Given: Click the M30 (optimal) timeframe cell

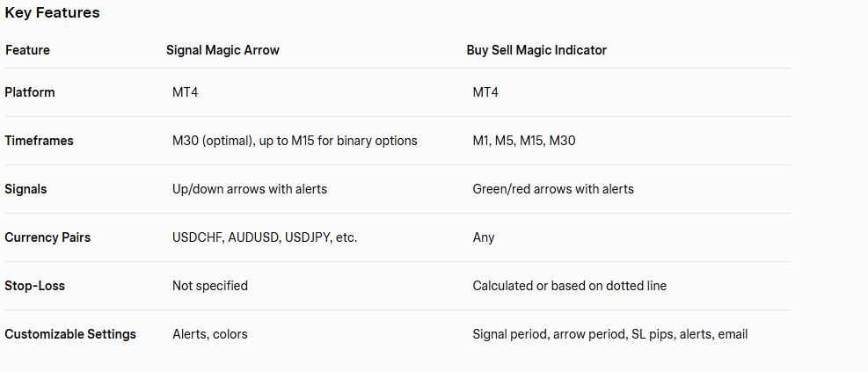Looking at the screenshot, I should [x=295, y=141].
